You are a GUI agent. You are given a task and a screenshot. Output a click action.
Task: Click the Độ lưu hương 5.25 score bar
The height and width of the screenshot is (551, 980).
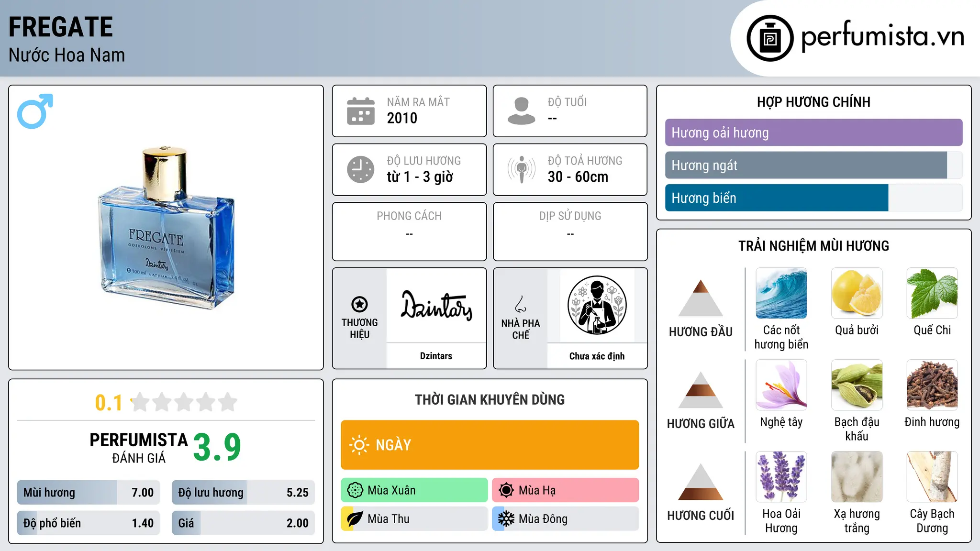tap(243, 492)
